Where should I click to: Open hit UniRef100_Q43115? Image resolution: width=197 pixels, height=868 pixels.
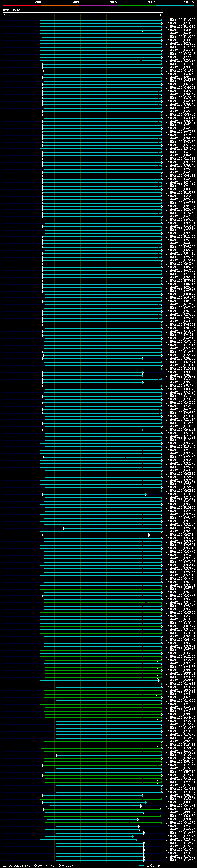tap(180, 118)
